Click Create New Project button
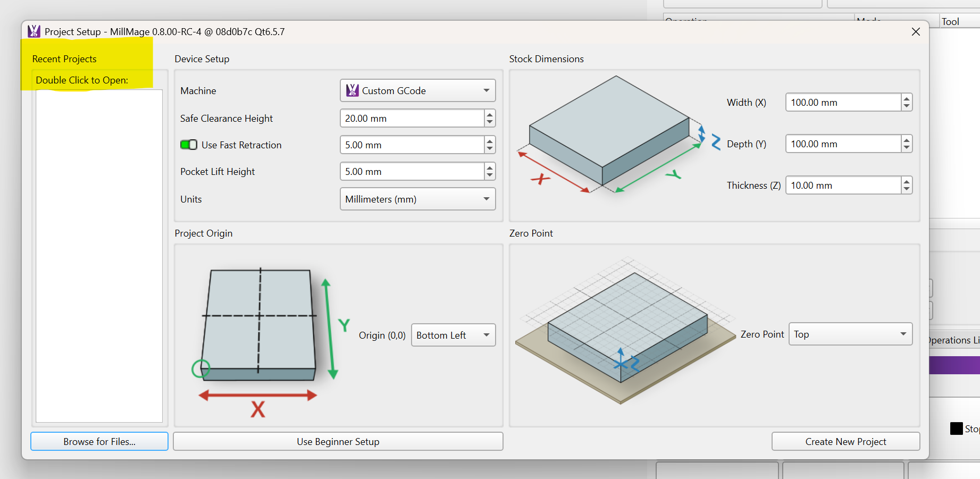Image resolution: width=980 pixels, height=479 pixels. pos(845,441)
